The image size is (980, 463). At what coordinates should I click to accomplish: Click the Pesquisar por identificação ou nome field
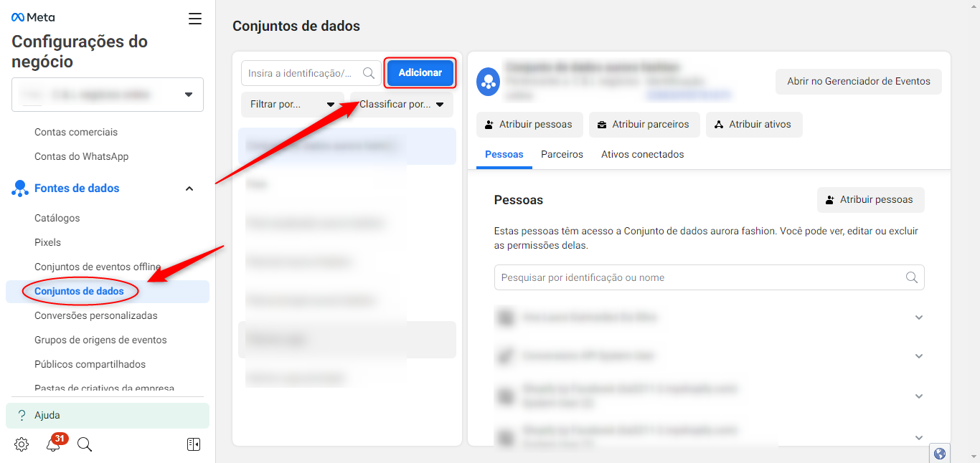click(x=710, y=277)
